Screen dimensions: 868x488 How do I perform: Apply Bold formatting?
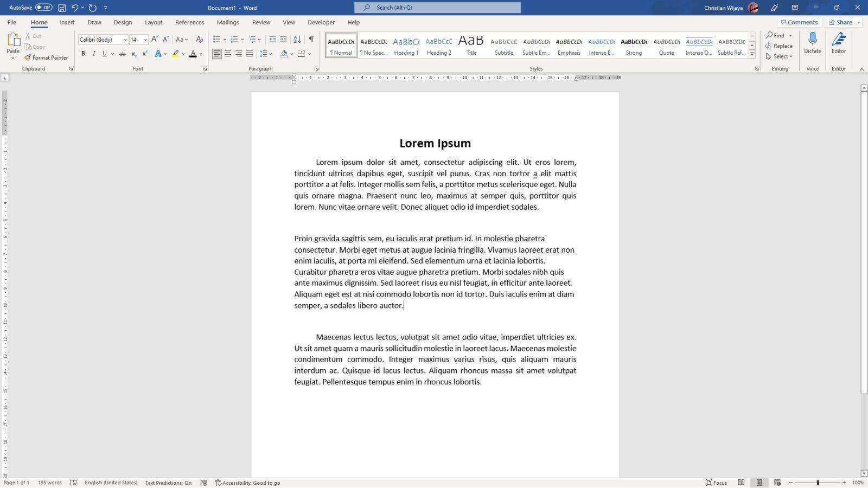(x=82, y=53)
